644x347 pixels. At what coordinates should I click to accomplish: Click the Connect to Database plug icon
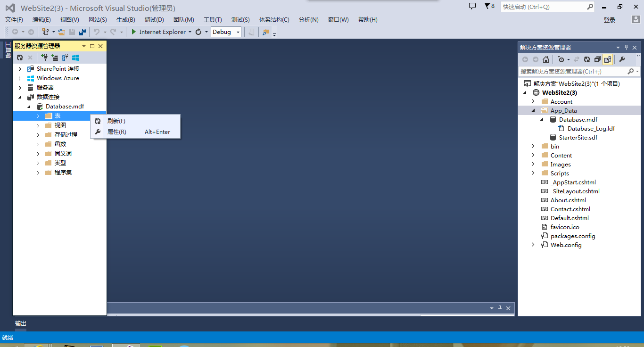click(44, 58)
